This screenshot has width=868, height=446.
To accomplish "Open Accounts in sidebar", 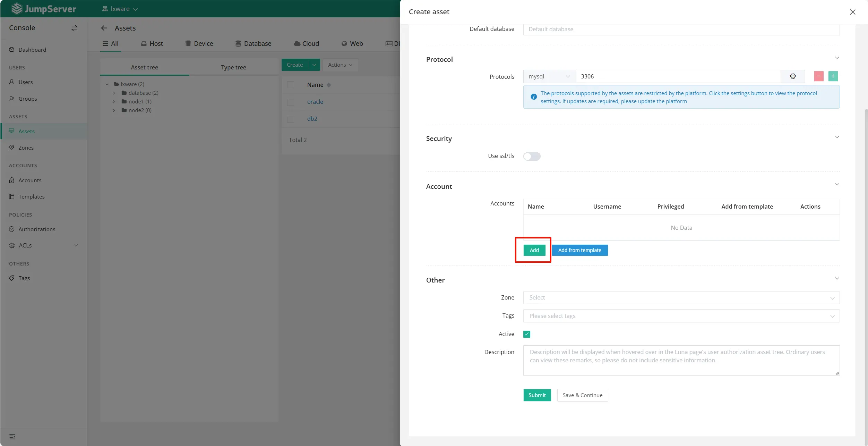I will click(x=43, y=180).
